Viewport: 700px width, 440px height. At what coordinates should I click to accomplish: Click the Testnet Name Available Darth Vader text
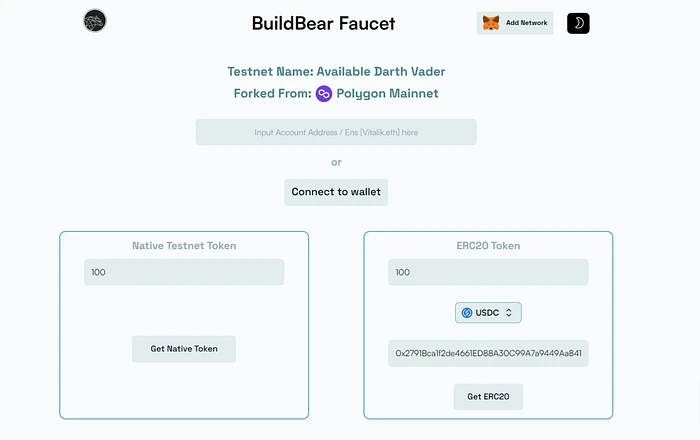click(x=336, y=72)
